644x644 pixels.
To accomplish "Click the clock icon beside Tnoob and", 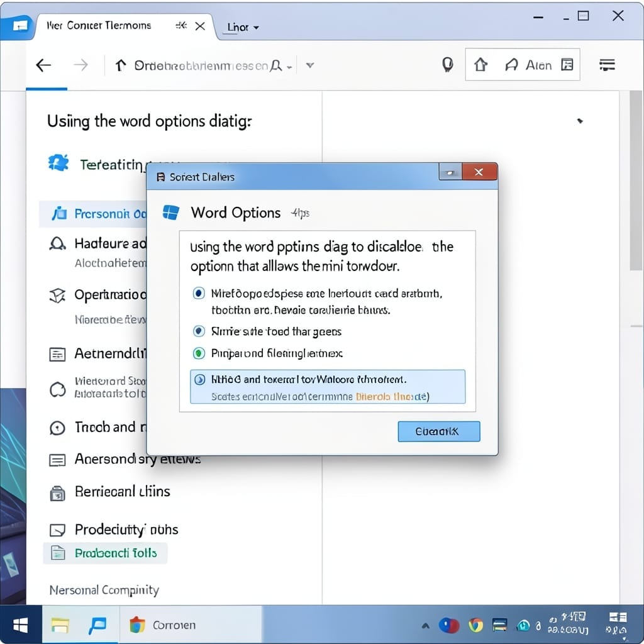I will coord(57,428).
